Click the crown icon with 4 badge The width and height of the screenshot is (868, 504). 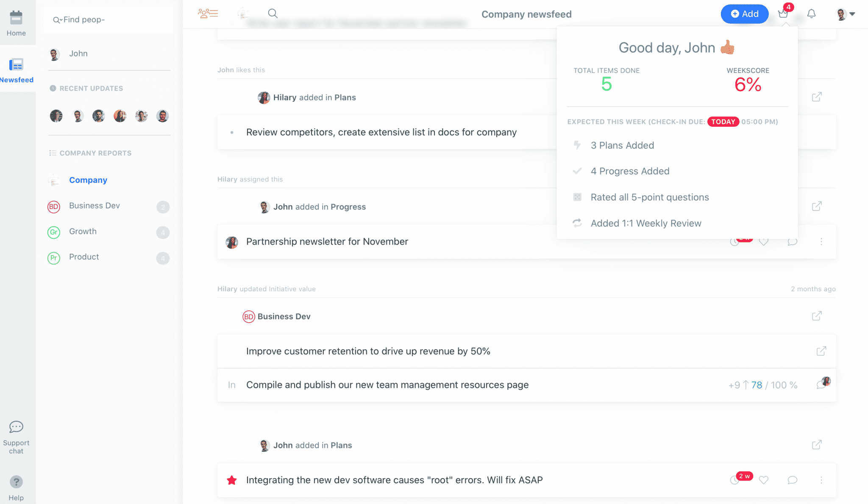[783, 14]
